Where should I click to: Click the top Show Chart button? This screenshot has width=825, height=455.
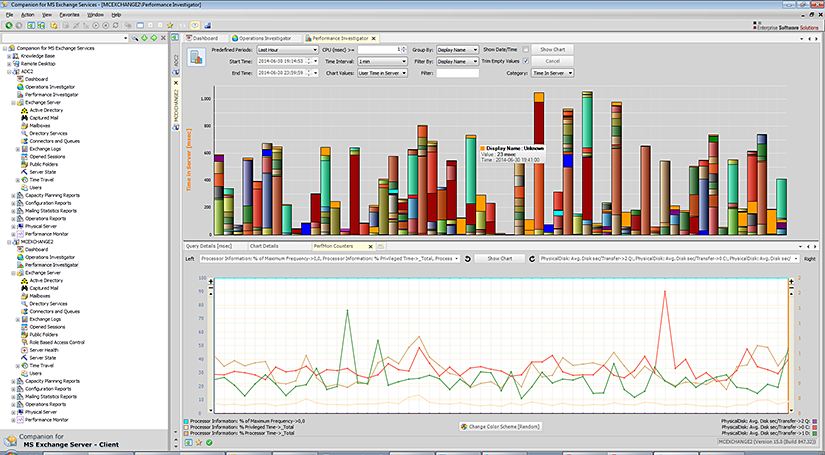[x=552, y=49]
